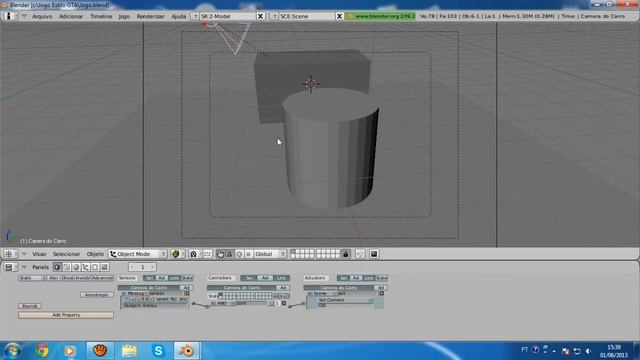Add a new actuator with Add
Screen dimensions: 640x360
[x=380, y=288]
